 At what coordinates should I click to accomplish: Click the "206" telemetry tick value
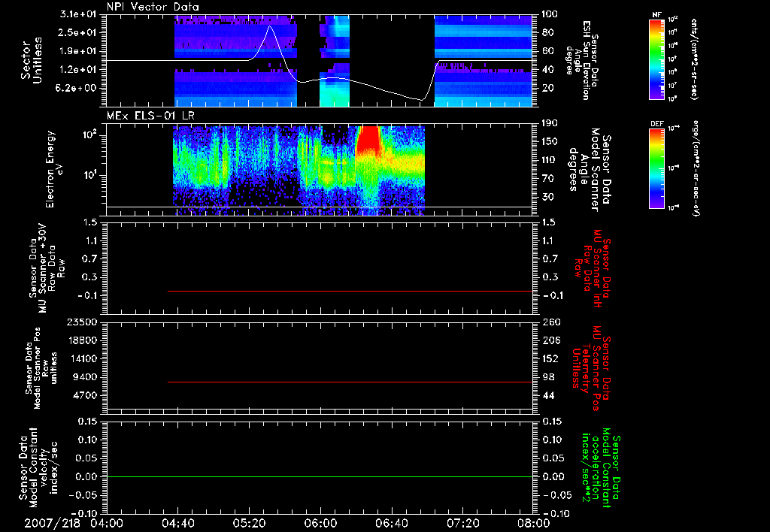pos(550,340)
